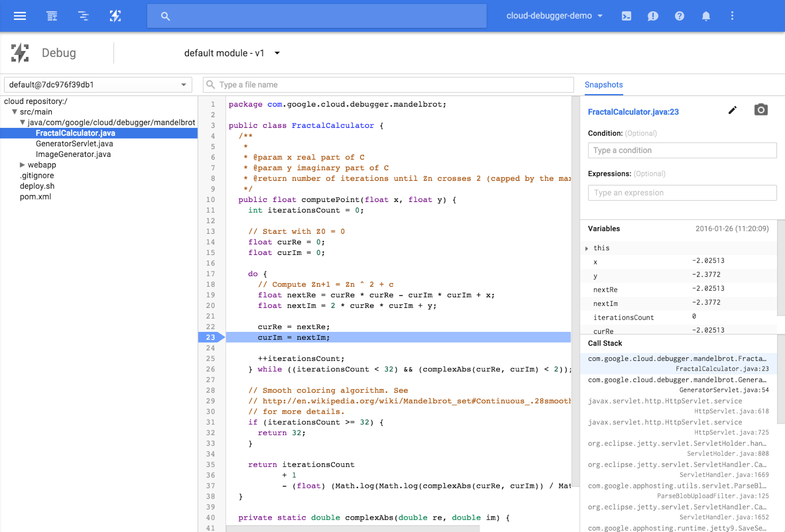
Task: Edit snapshot location with pencil icon
Action: [733, 110]
